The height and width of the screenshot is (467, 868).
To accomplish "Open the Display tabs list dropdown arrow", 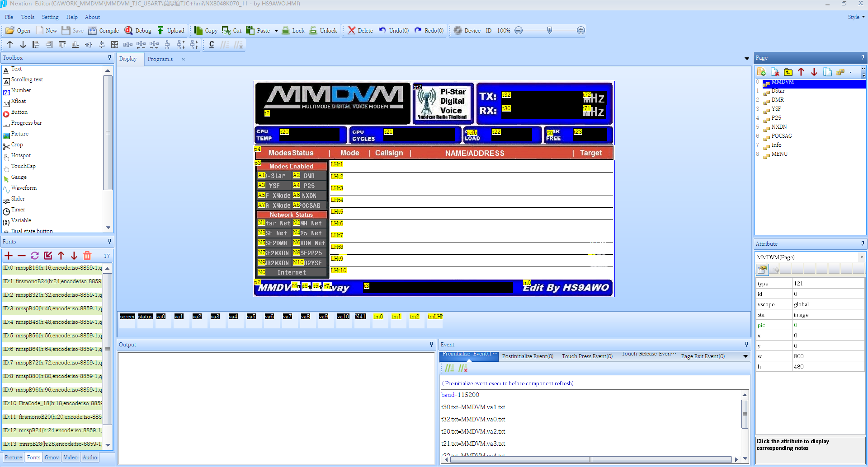I will pyautogui.click(x=746, y=59).
